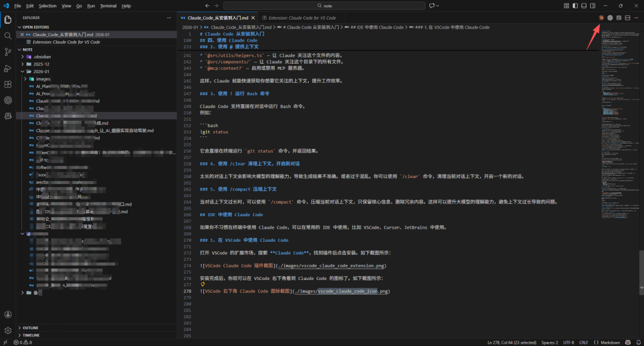Click the OpenAI icon in editor toolbar
The image size is (644, 346).
(610, 18)
